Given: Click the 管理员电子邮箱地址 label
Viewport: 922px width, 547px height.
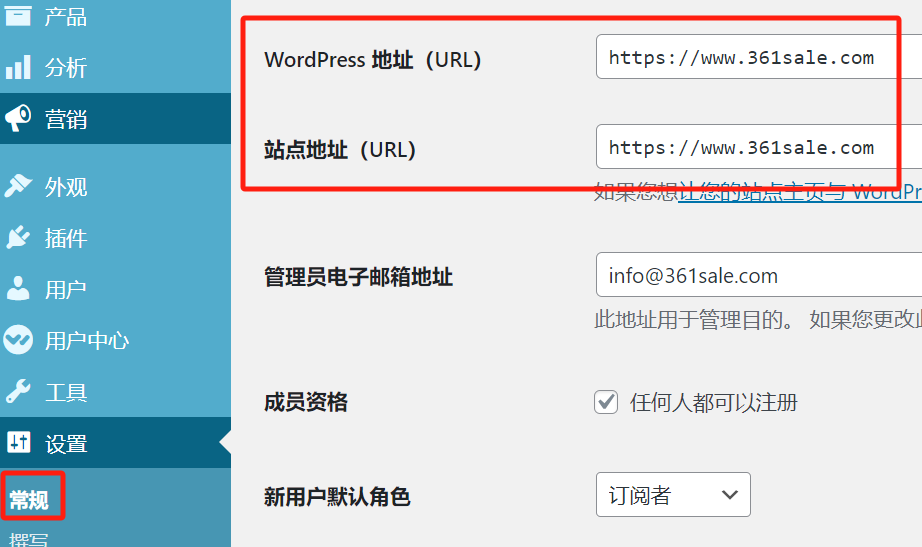Looking at the screenshot, I should click(x=358, y=276).
